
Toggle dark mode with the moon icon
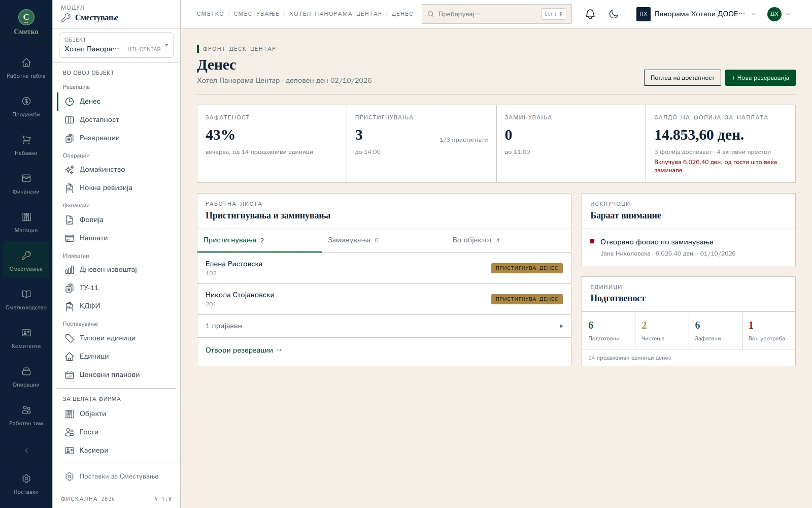(x=614, y=14)
